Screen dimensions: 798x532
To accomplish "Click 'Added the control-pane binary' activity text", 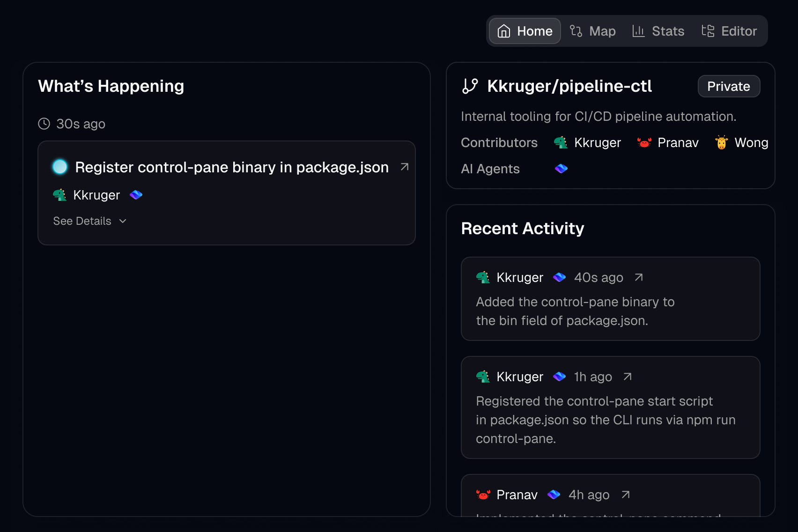I will tap(575, 311).
